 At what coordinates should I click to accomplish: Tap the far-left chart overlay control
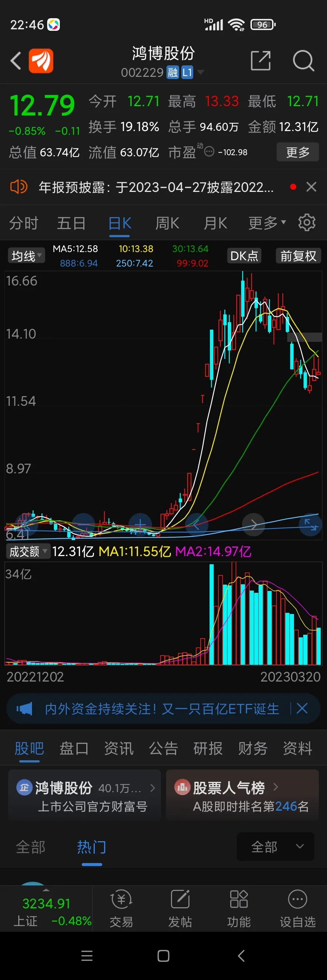[26, 525]
